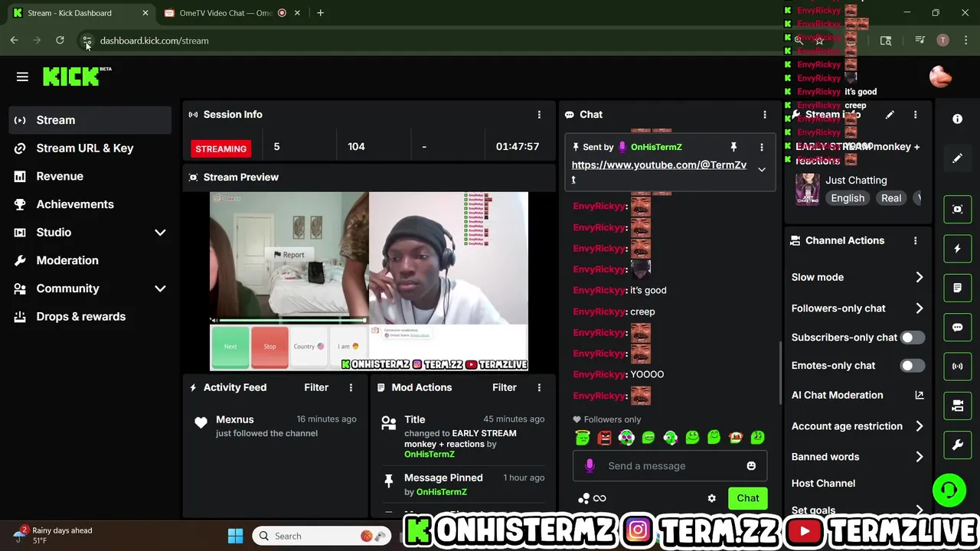Unpin the pinned chat message

pyautogui.click(x=733, y=147)
